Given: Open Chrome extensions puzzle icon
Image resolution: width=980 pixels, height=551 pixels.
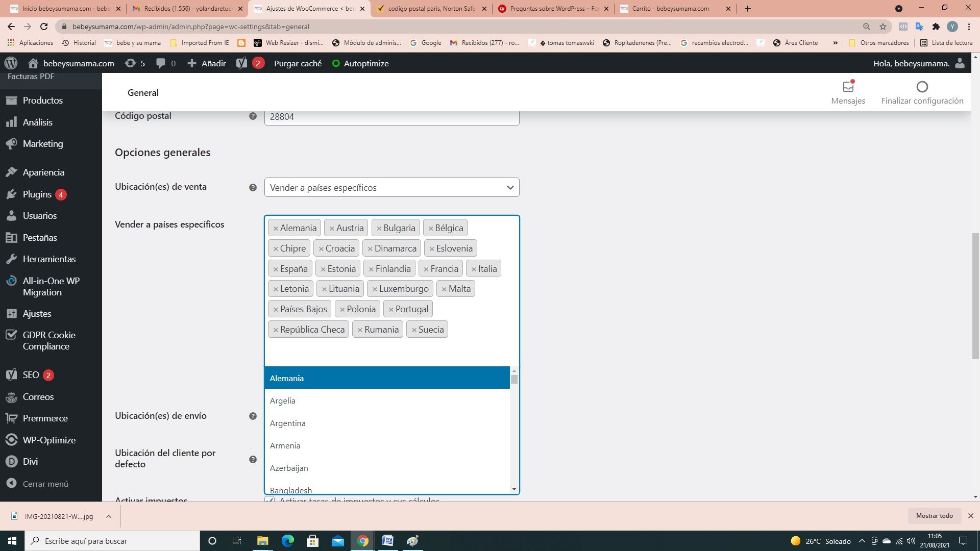Looking at the screenshot, I should click(936, 27).
